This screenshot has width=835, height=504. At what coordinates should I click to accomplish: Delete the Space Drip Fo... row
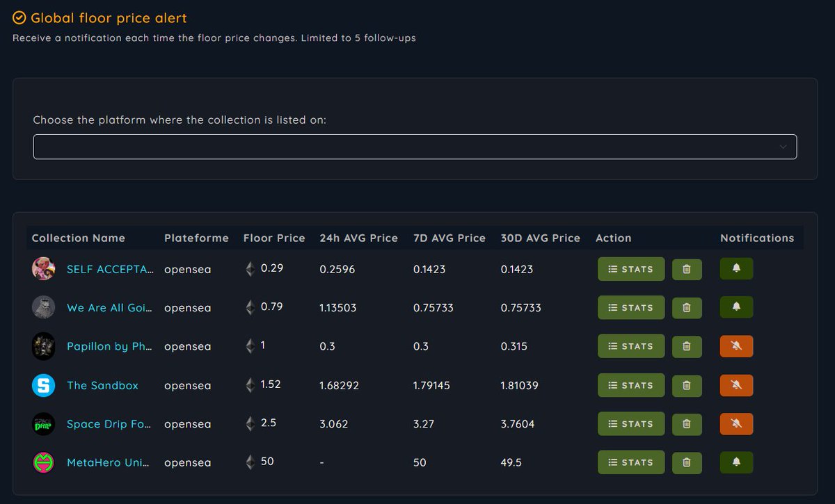pos(687,424)
